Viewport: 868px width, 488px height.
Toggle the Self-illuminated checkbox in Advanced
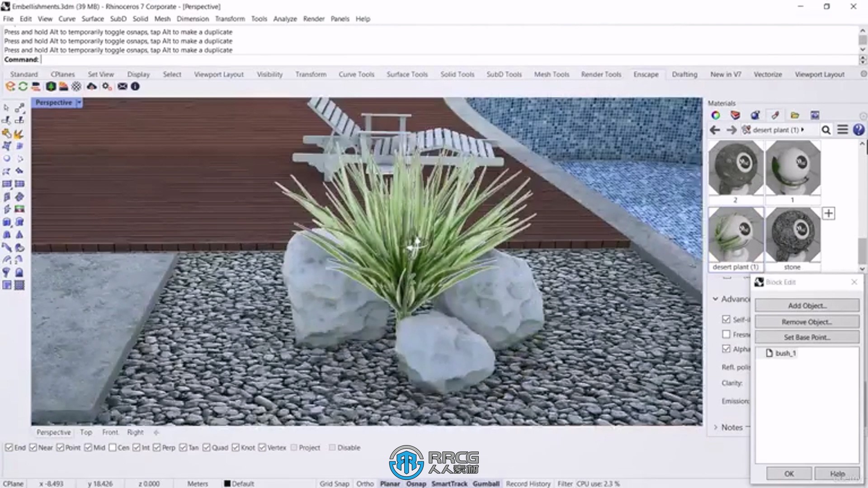726,319
